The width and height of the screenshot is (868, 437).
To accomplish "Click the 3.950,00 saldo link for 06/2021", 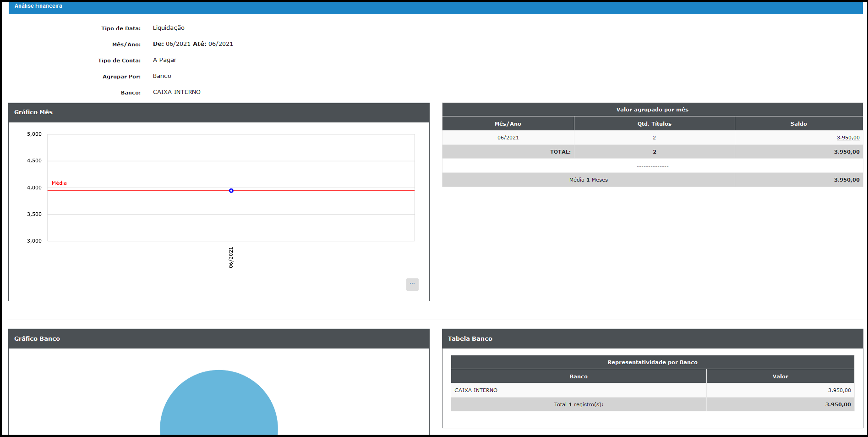I will (x=848, y=138).
